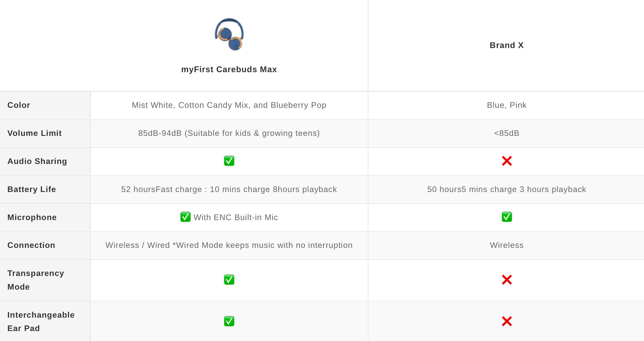Click Brand X's Blue, Pink color text
The image size is (644, 341).
(x=507, y=105)
